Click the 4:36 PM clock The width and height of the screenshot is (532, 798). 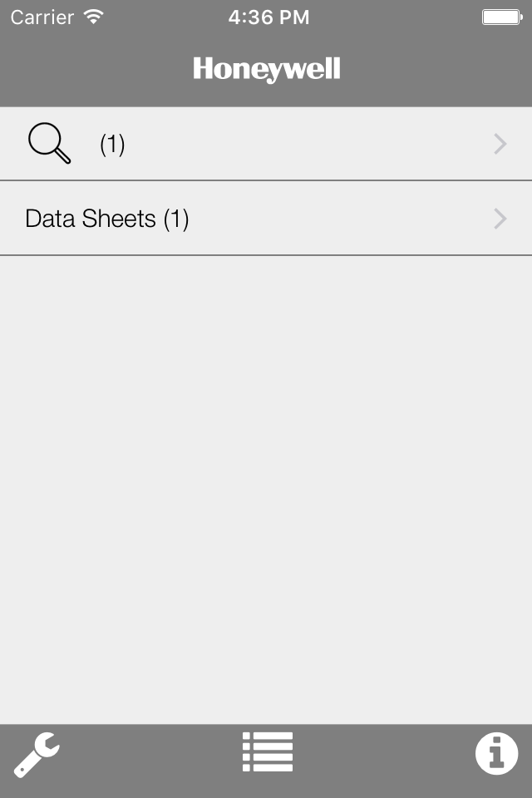click(x=268, y=17)
